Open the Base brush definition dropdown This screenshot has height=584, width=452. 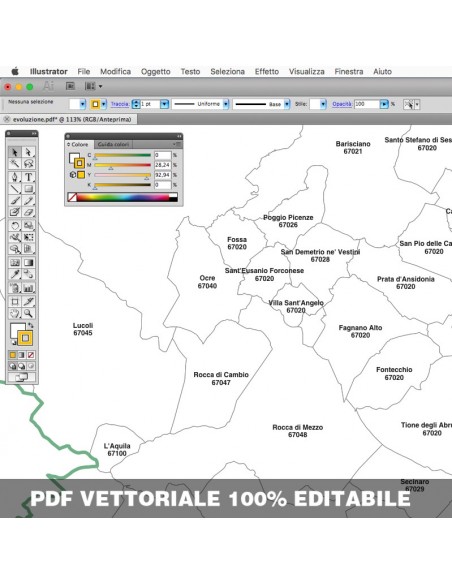point(287,104)
